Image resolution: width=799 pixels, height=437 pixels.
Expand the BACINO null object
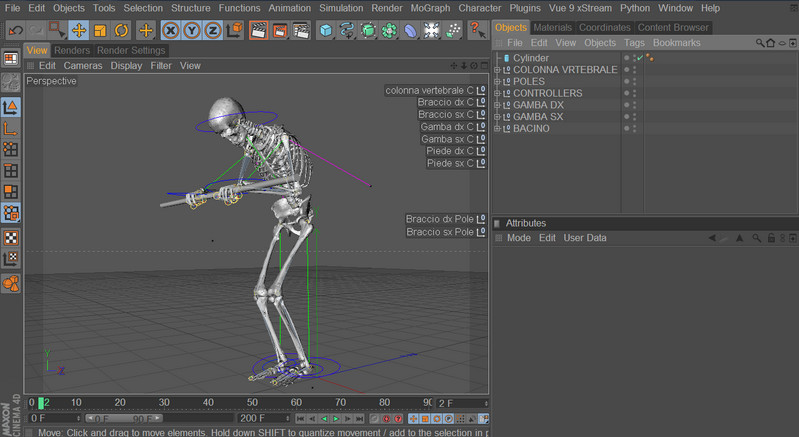(x=498, y=128)
